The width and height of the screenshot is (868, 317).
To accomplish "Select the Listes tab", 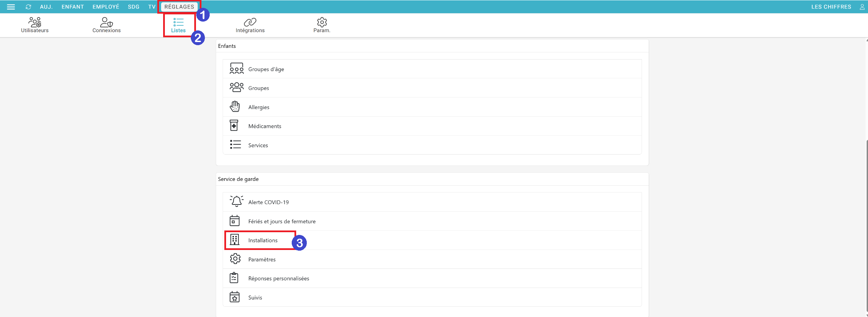I will tap(178, 25).
